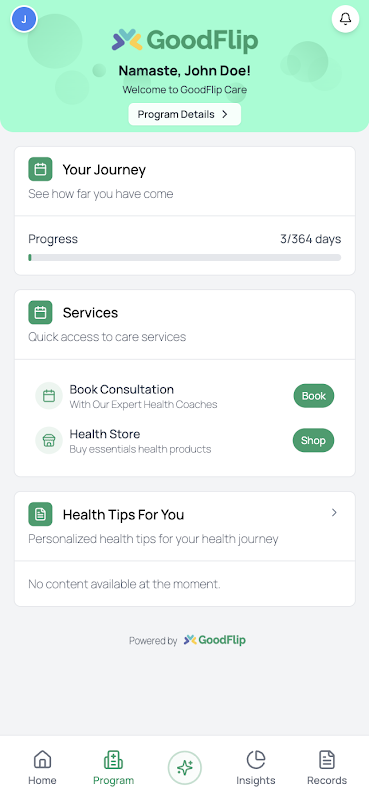
Task: Open the Your Journey card header
Action: 185,181
